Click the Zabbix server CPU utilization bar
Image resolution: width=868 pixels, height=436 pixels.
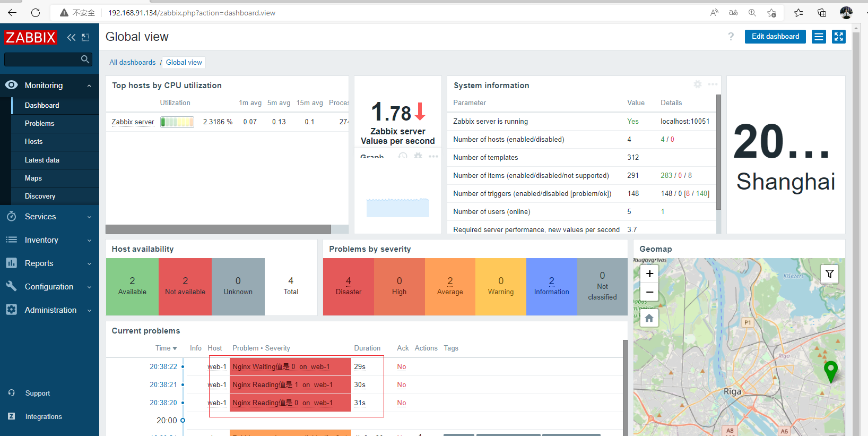pos(177,122)
